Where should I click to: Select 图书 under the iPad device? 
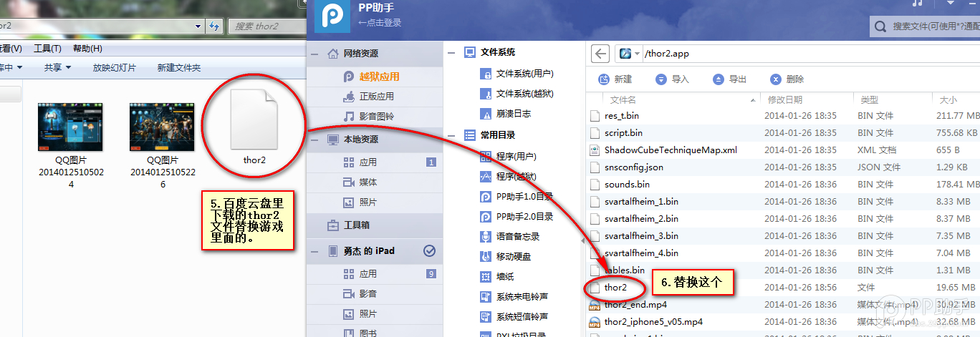tap(368, 333)
